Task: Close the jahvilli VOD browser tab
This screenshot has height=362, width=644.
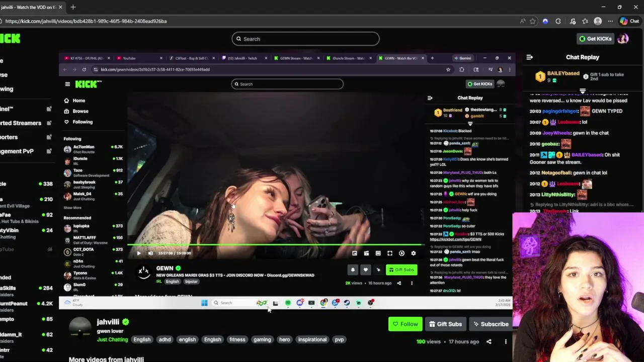Action: coord(60,7)
